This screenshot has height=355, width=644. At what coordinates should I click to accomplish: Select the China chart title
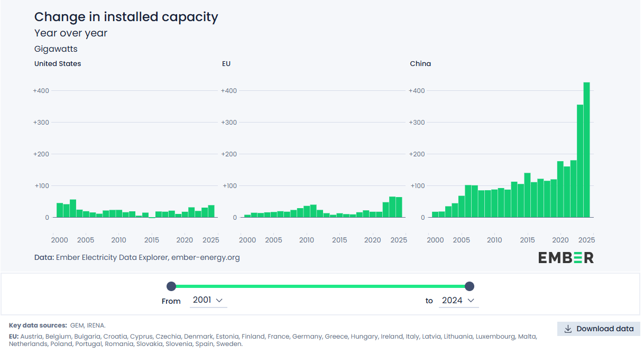420,63
